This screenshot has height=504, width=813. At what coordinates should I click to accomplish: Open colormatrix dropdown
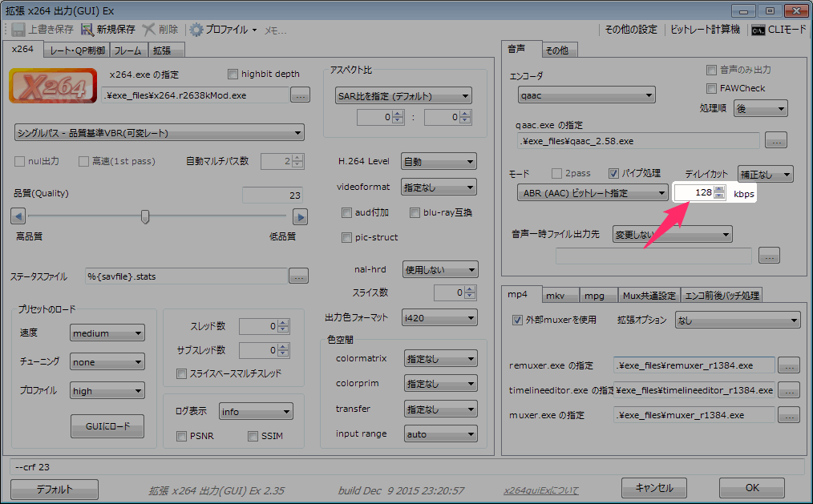coord(441,358)
